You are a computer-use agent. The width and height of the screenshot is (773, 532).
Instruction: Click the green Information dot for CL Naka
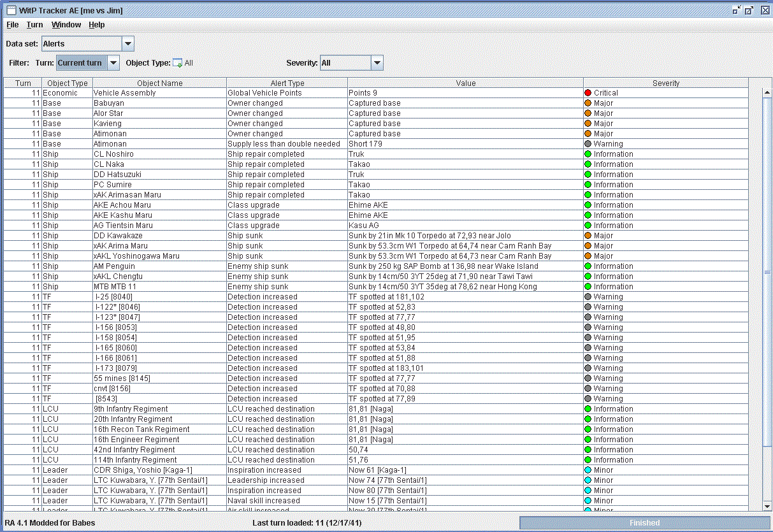pyautogui.click(x=588, y=164)
